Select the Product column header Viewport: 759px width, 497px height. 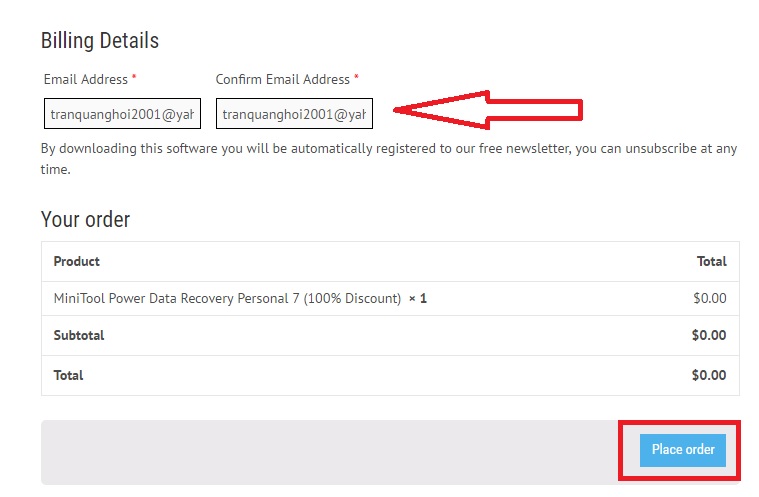(77, 261)
